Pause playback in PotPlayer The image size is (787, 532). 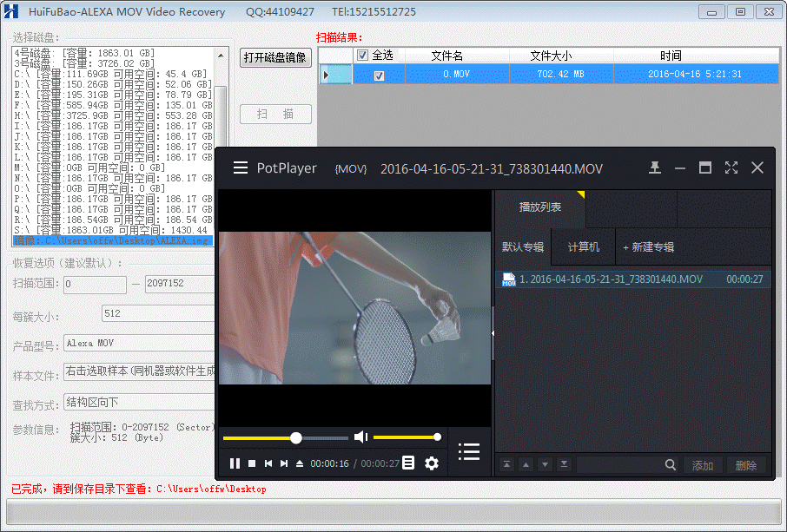(235, 463)
